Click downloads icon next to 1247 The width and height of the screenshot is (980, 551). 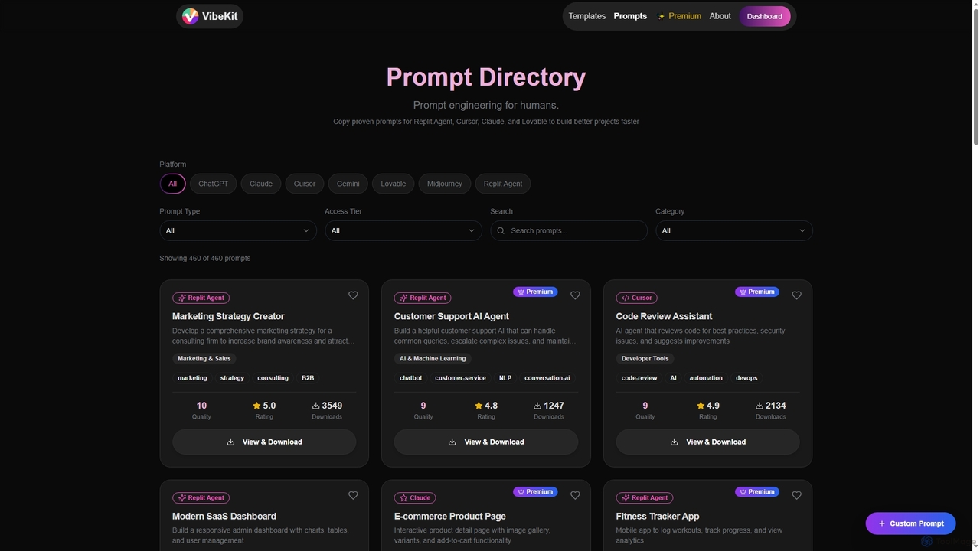(537, 406)
